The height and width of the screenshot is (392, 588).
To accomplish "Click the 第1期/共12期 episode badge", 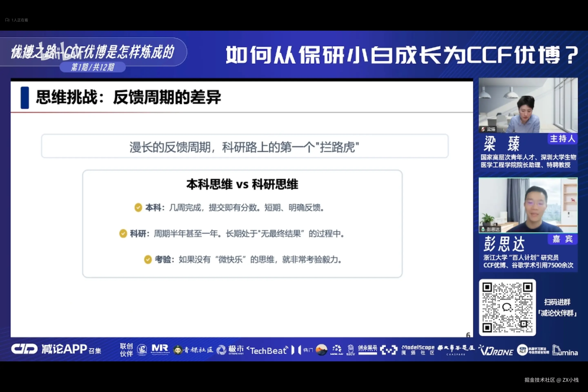I will 92,67.
